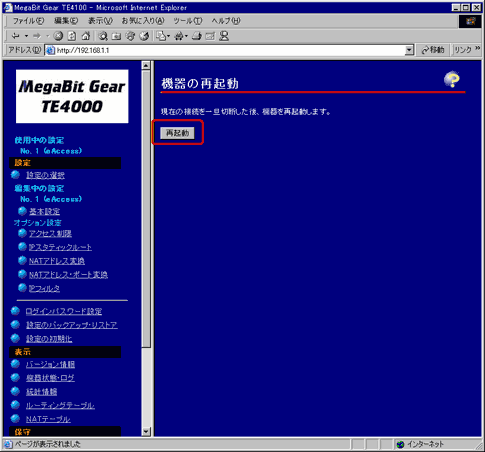This screenshot has width=485, height=452.
Task: Click the 機器の再起動 page heading
Action: [200, 83]
